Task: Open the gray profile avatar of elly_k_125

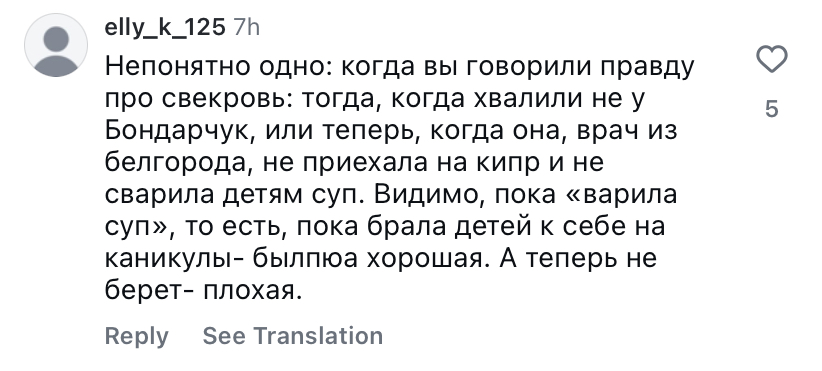Action: 56,46
